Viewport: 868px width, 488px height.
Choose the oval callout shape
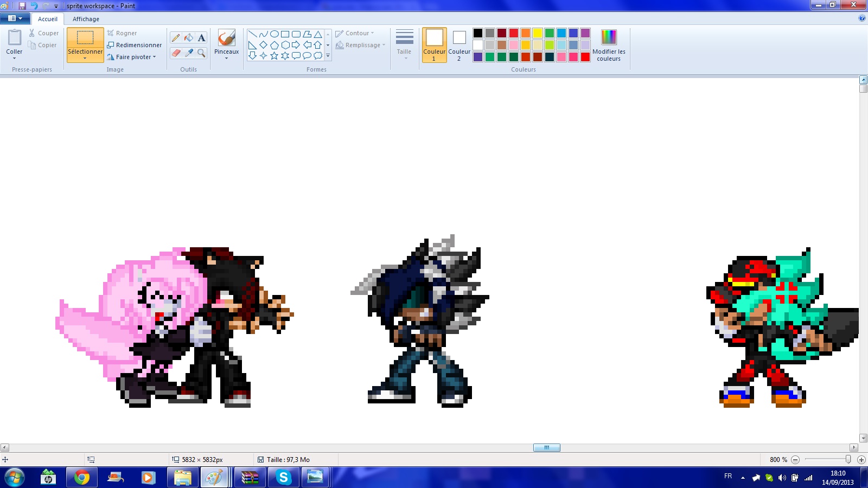tap(307, 55)
